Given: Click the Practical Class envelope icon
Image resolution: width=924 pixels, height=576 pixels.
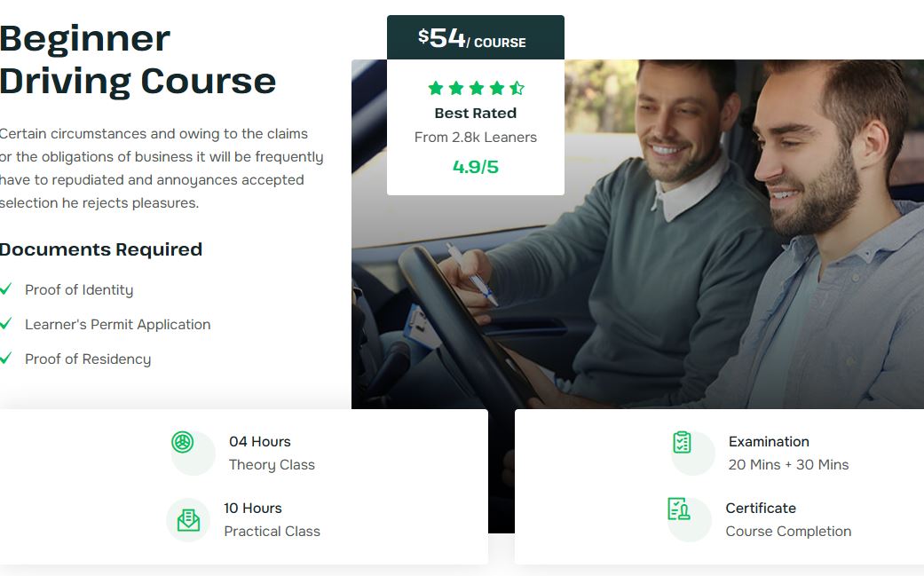Looking at the screenshot, I should [x=188, y=520].
